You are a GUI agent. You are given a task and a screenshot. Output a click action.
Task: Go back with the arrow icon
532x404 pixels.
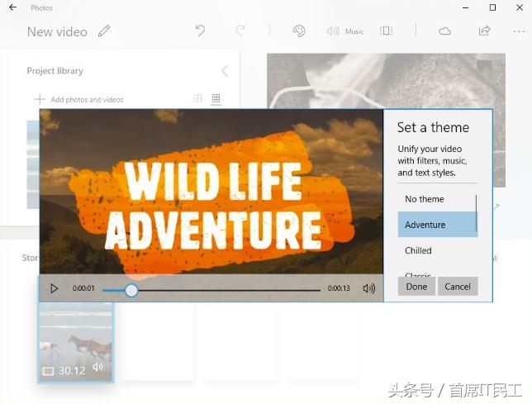(12, 7)
